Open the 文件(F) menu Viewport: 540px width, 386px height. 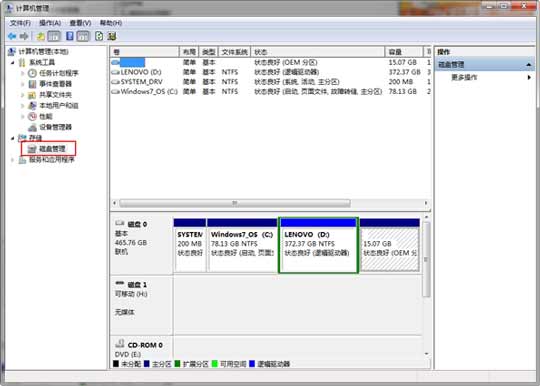coord(20,23)
